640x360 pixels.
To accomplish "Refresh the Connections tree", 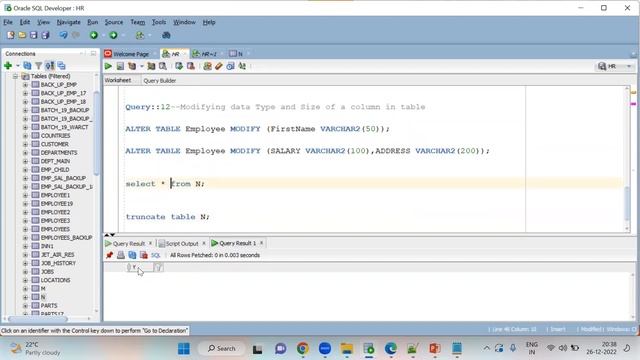I will 27,66.
